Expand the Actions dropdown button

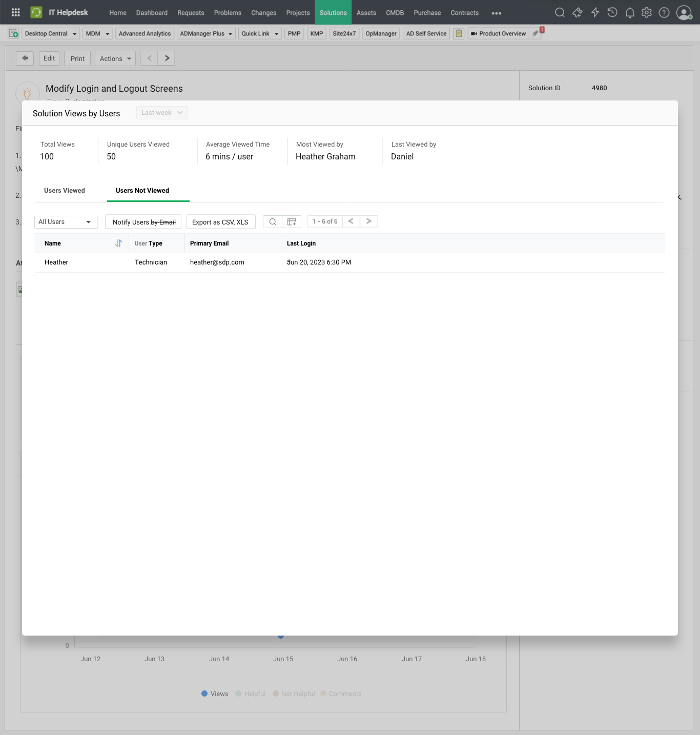(115, 58)
